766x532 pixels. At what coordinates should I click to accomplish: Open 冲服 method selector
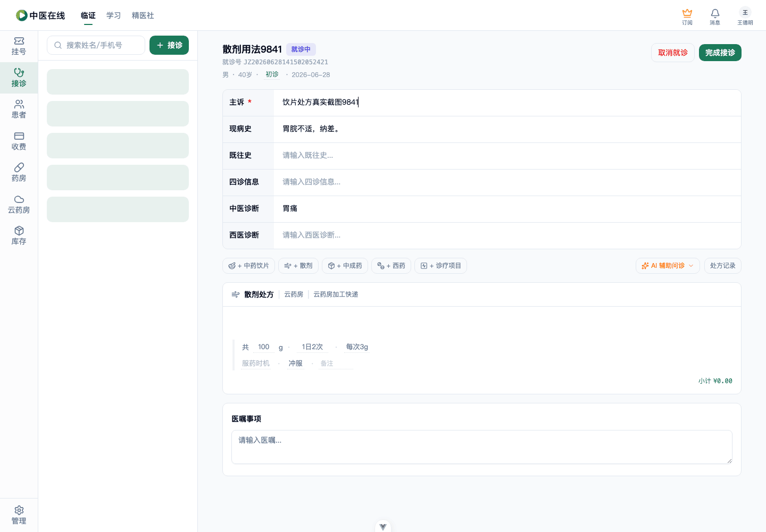[296, 364]
